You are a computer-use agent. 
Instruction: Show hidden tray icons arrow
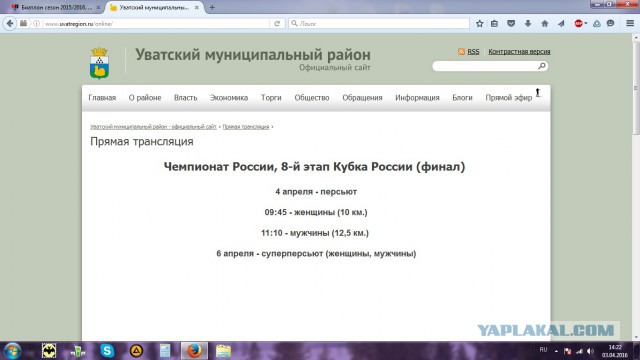(x=556, y=351)
